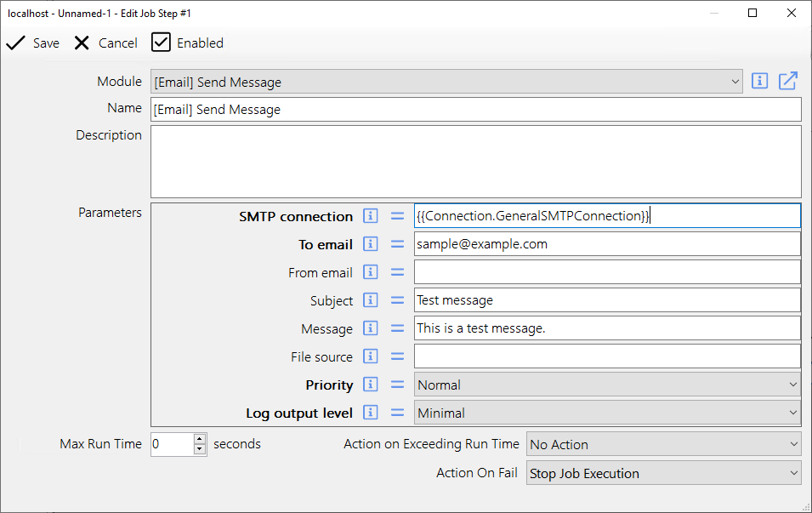This screenshot has width=812, height=513.
Task: Cancel editing the job step
Action: (105, 43)
